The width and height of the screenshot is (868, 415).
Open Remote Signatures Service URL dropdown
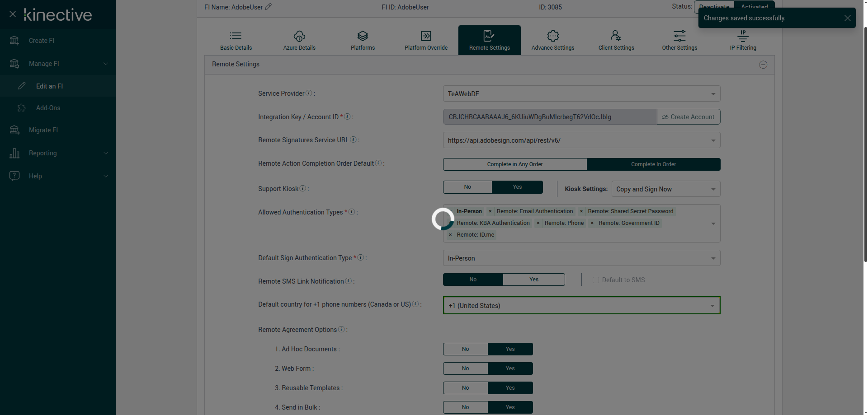[581, 140]
